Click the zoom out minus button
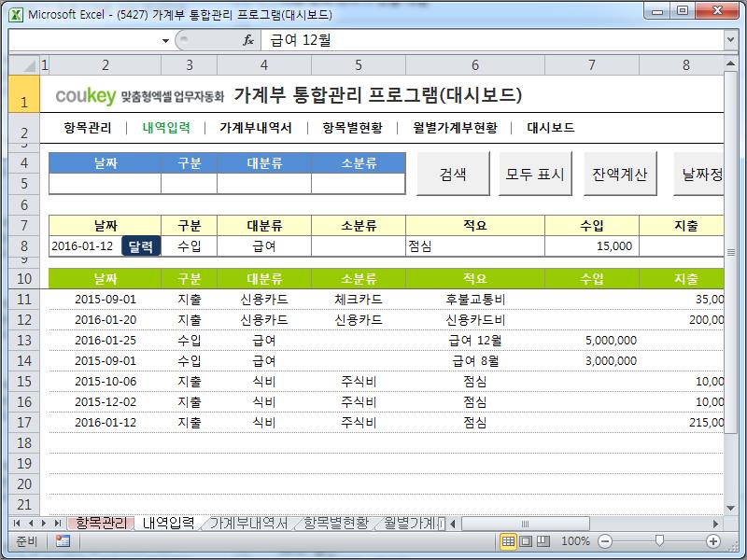 coord(605,541)
